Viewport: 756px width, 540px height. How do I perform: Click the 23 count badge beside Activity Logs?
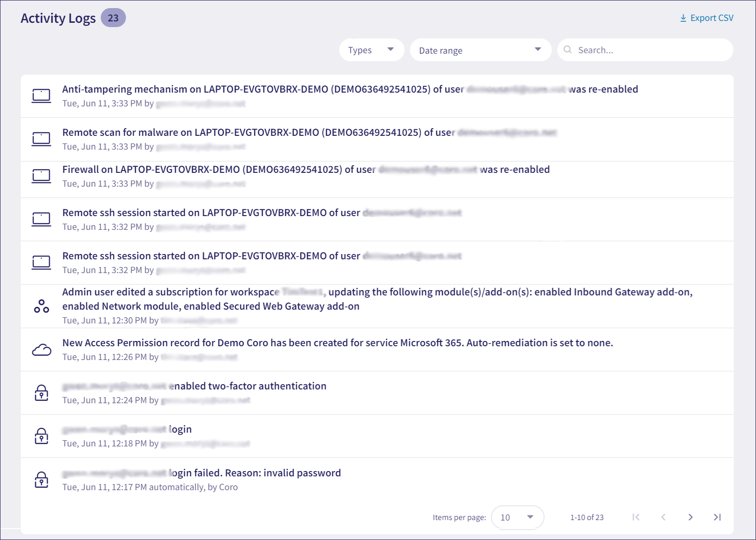[113, 18]
